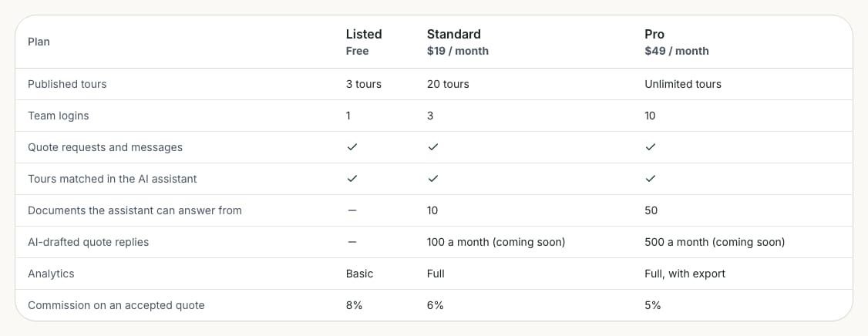Click the Pro plan checkmark for Quote requests
The width and height of the screenshot is (868, 336).
pos(651,147)
